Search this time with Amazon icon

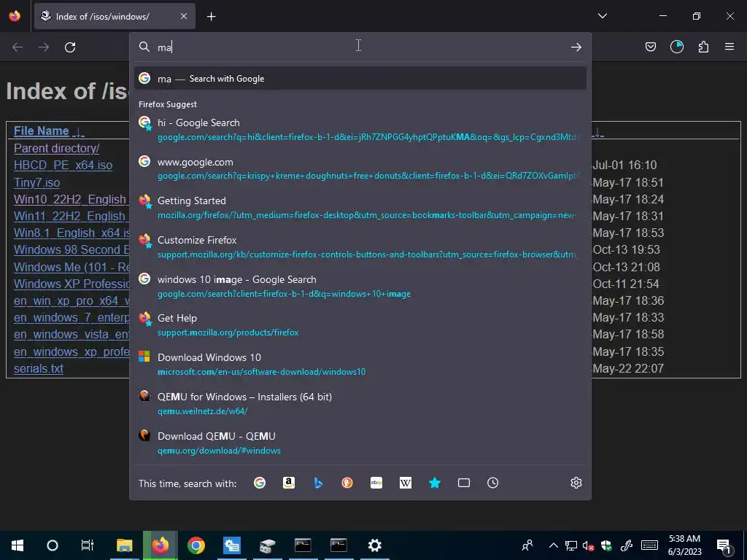coord(289,483)
